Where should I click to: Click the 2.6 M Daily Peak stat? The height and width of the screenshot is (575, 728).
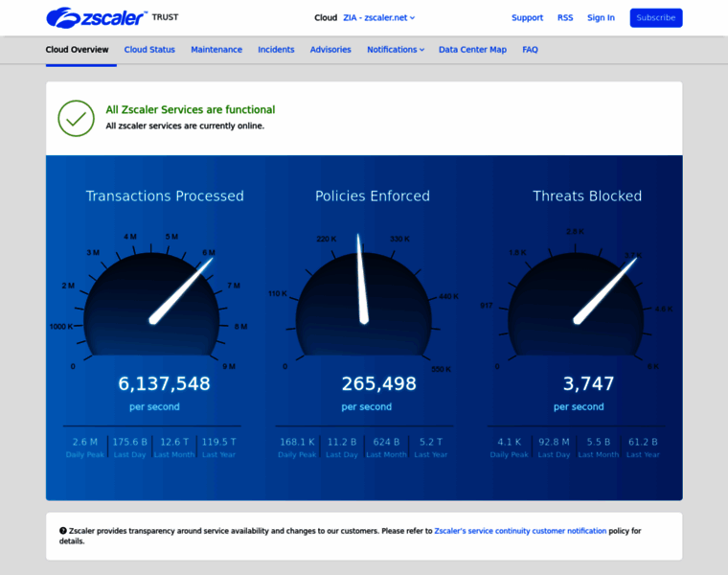pos(85,448)
